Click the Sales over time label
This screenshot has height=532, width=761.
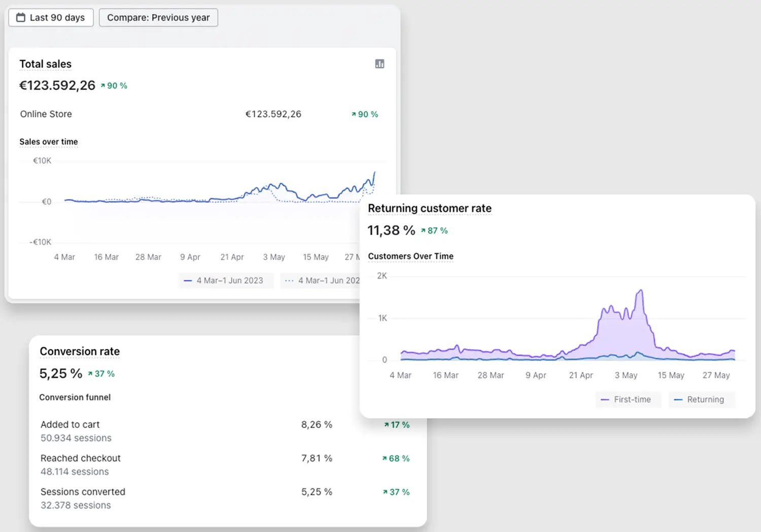(x=49, y=142)
